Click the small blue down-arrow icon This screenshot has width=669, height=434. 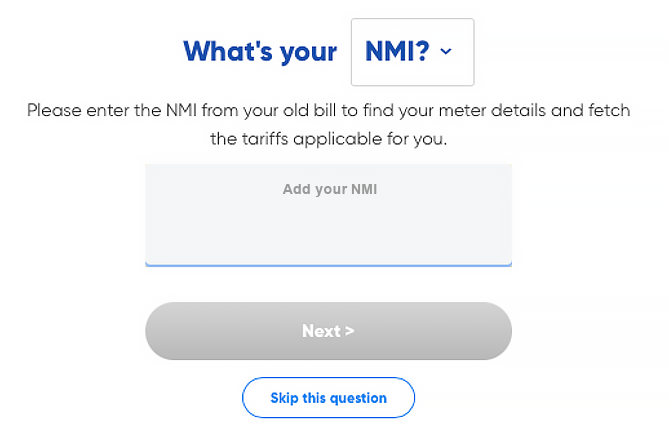click(x=446, y=52)
